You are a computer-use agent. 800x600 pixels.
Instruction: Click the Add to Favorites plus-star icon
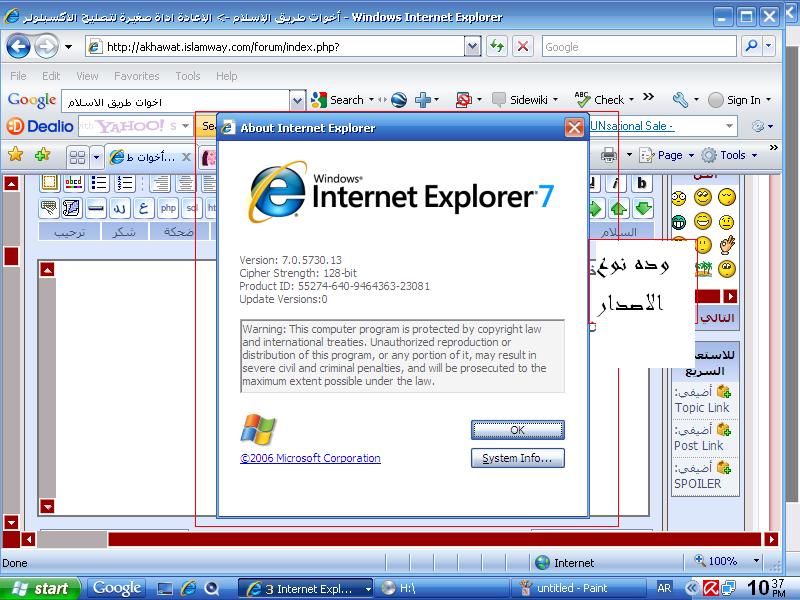[42, 154]
